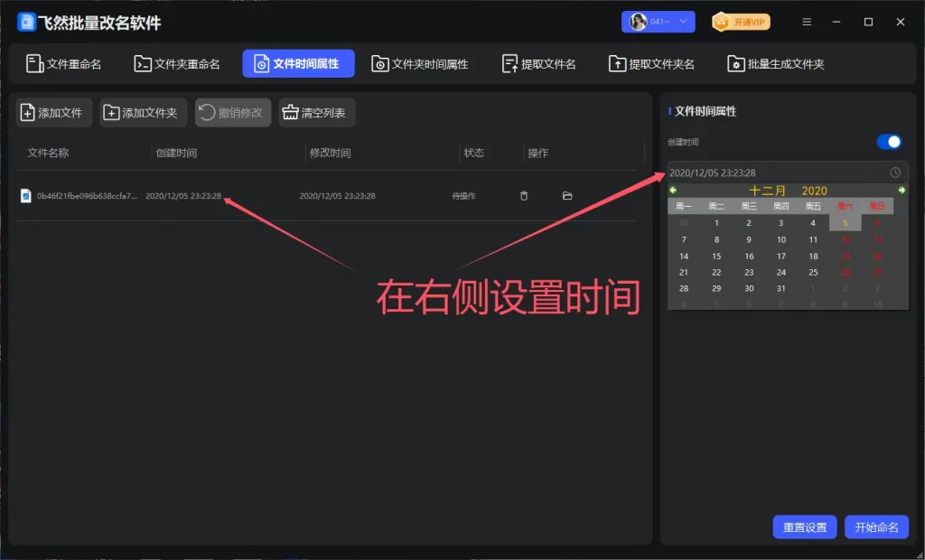Image resolution: width=925 pixels, height=560 pixels.
Task: Delete the file row with trash icon
Action: (x=524, y=196)
